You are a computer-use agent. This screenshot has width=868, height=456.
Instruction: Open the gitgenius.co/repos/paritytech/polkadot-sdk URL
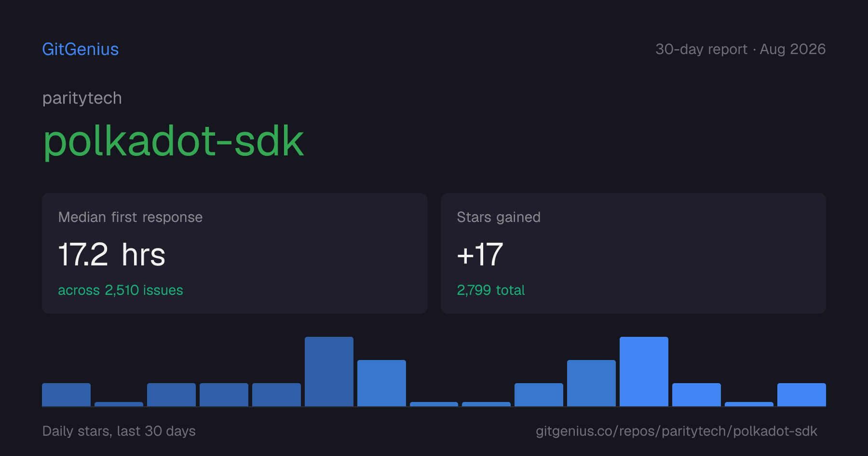[x=677, y=431]
